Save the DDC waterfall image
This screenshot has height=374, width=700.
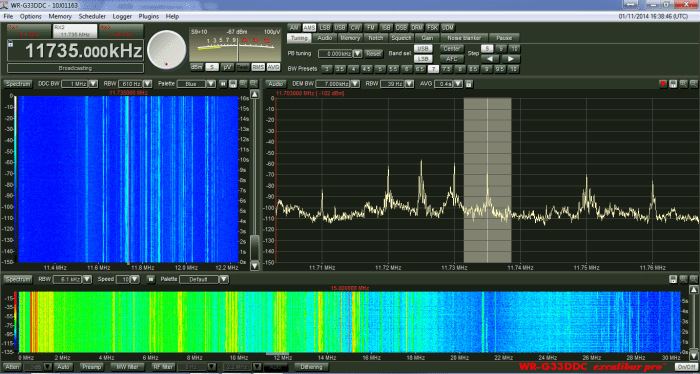tap(233, 84)
